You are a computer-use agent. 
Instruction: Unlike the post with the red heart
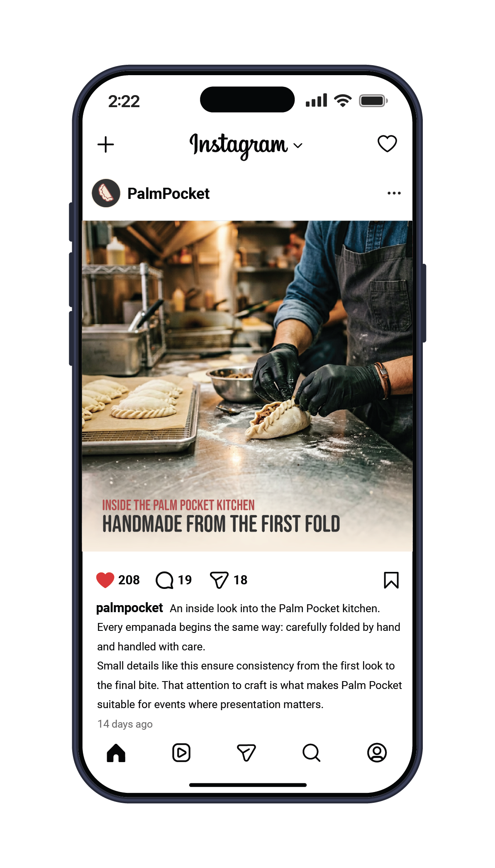[x=105, y=580]
